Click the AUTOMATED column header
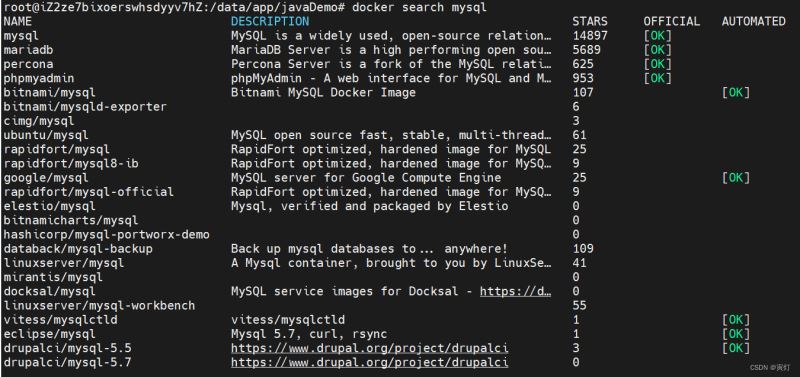The image size is (800, 377). 754,21
